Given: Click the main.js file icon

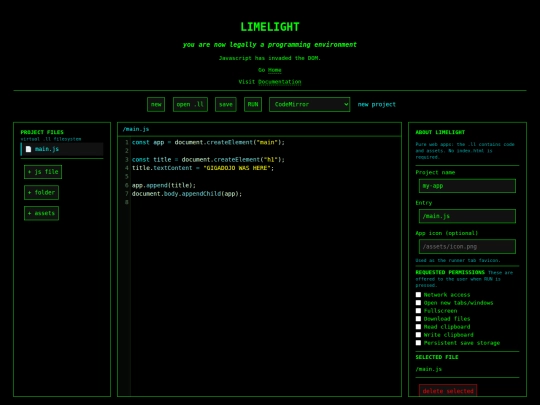Looking at the screenshot, I should tap(29, 149).
